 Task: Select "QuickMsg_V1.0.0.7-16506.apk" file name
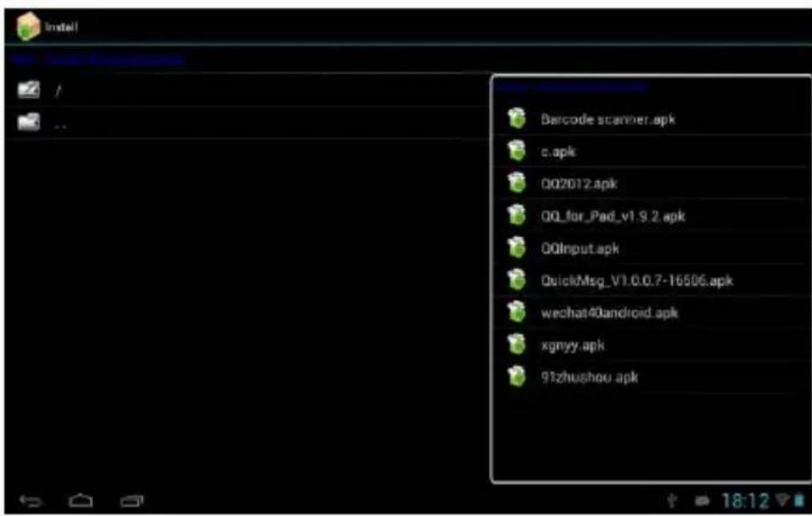point(637,281)
